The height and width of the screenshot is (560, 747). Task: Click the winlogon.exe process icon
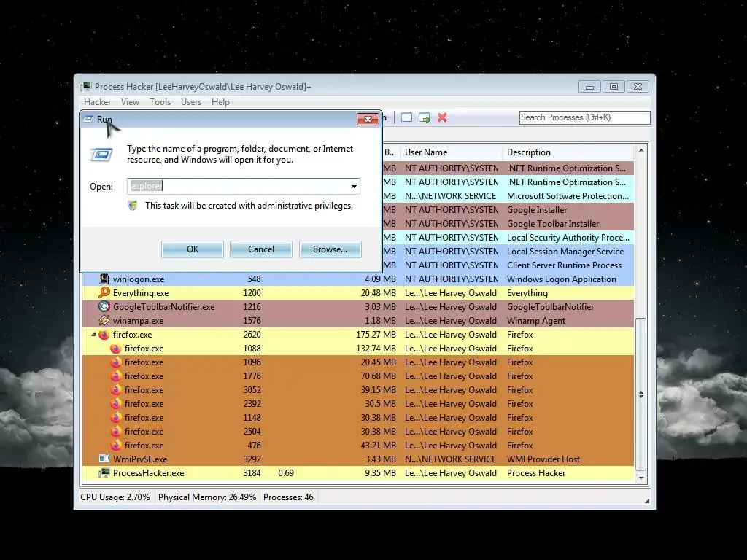pyautogui.click(x=104, y=279)
